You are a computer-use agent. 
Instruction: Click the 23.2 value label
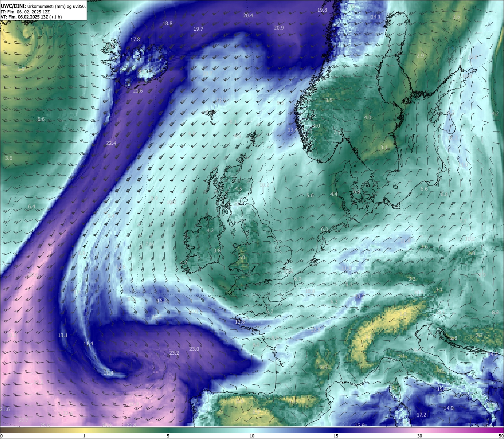[174, 353]
